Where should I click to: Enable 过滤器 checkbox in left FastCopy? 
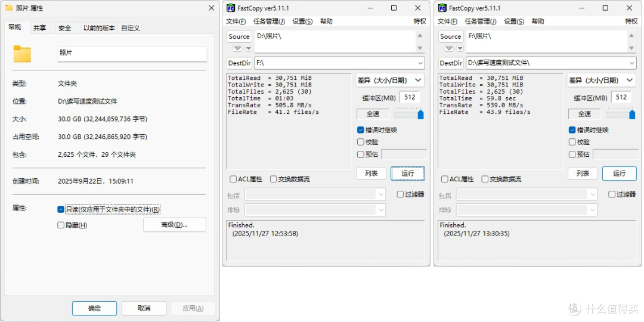click(401, 194)
